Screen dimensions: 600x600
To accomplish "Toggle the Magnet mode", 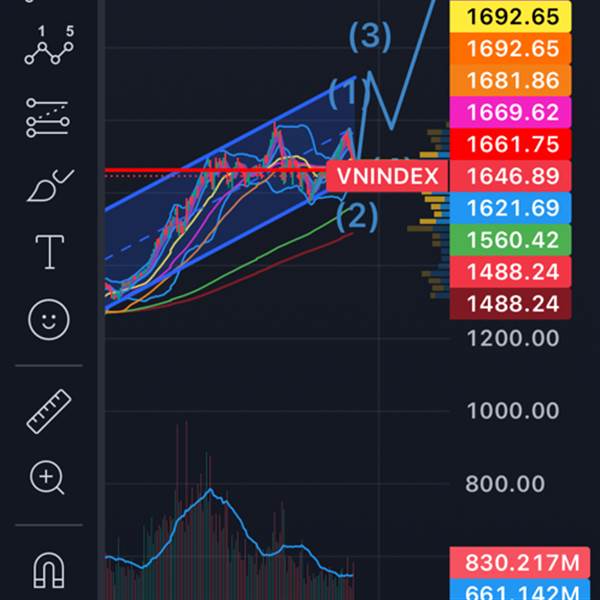I will click(49, 570).
